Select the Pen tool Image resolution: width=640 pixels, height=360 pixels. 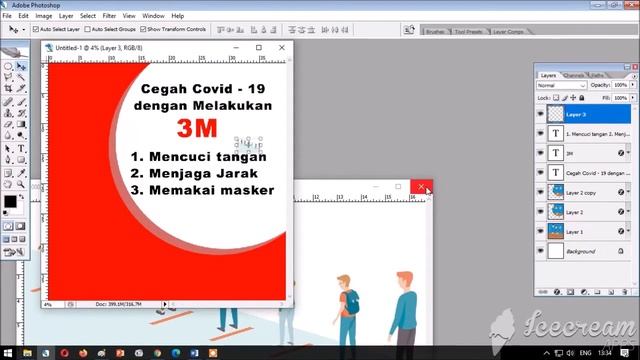8,160
